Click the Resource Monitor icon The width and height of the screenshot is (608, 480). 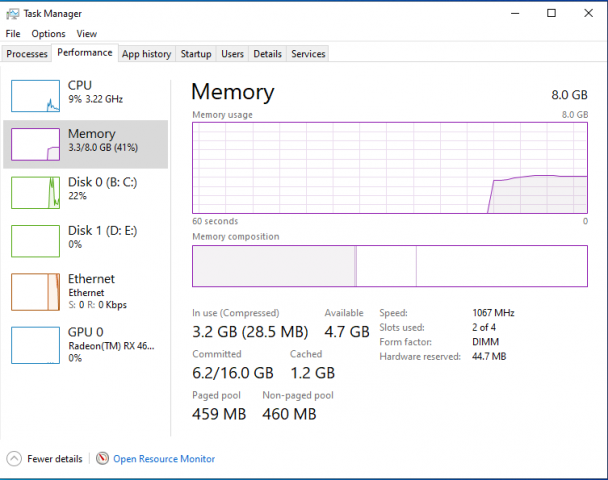coord(102,459)
